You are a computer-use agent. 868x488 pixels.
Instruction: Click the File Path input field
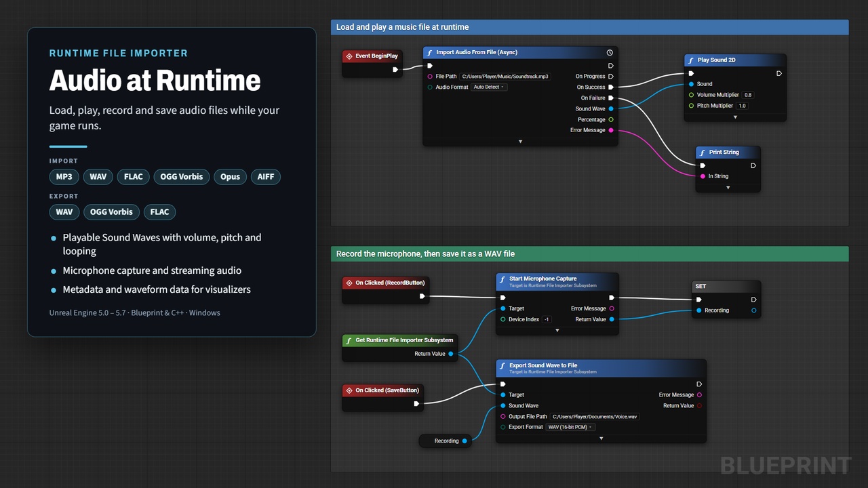pyautogui.click(x=505, y=77)
